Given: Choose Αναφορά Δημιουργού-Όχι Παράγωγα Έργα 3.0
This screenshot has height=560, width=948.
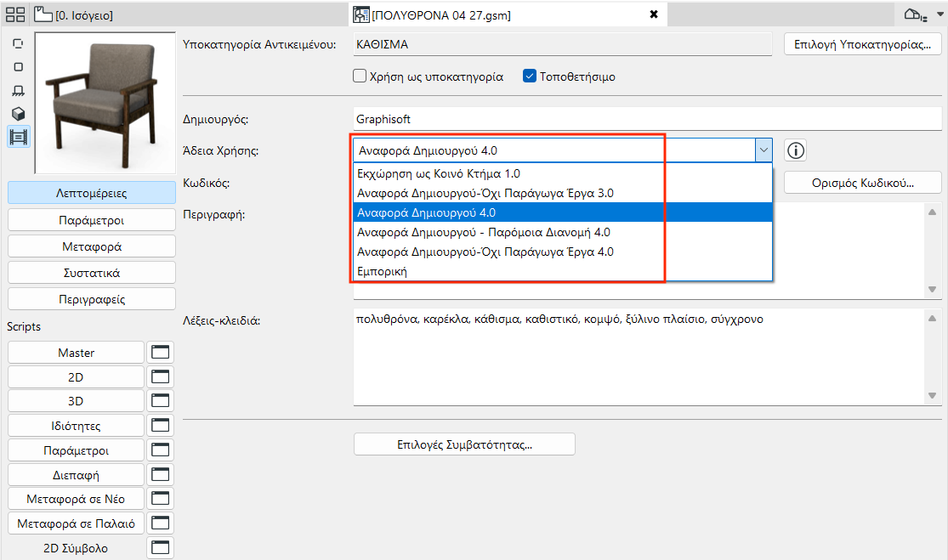Looking at the screenshot, I should (x=562, y=193).
